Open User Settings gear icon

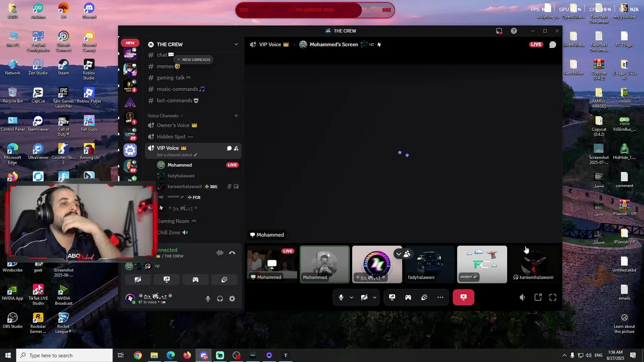pyautogui.click(x=232, y=299)
